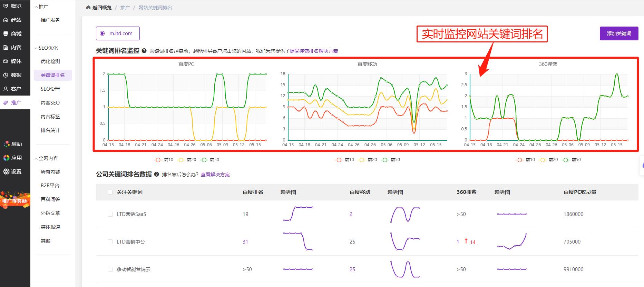Open the 概览 sidebar icon
The height and width of the screenshot is (287, 644).
pos(6,6)
